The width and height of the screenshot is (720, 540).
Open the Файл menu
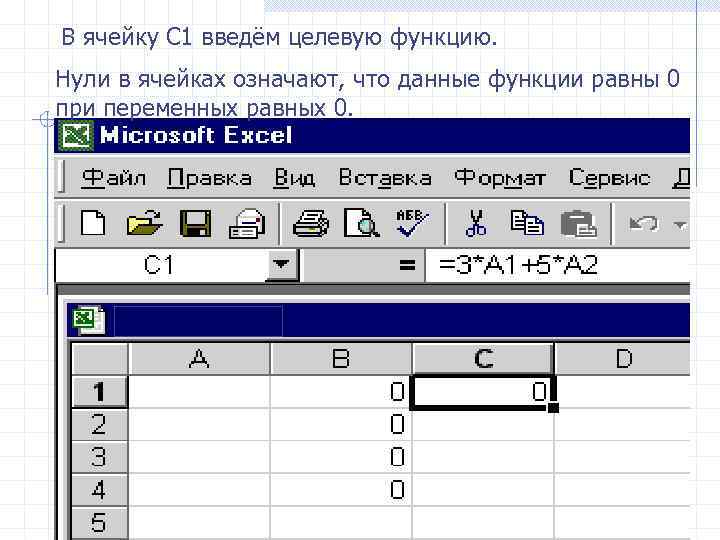[113, 178]
